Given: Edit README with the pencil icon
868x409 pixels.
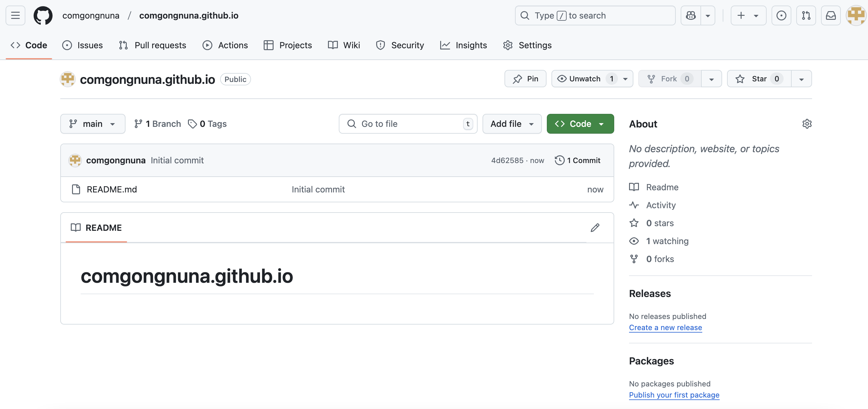Looking at the screenshot, I should [595, 228].
